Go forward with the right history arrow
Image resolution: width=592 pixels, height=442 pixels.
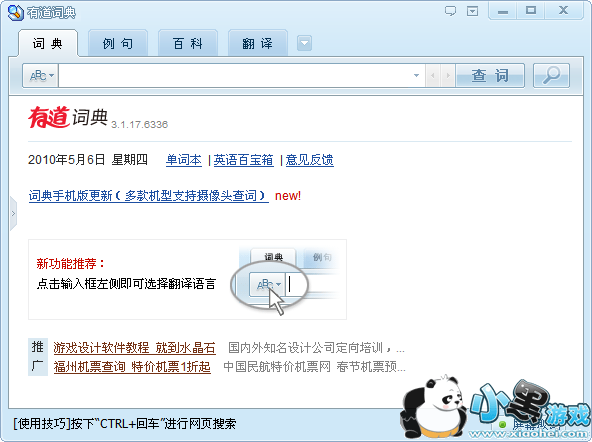[448, 75]
